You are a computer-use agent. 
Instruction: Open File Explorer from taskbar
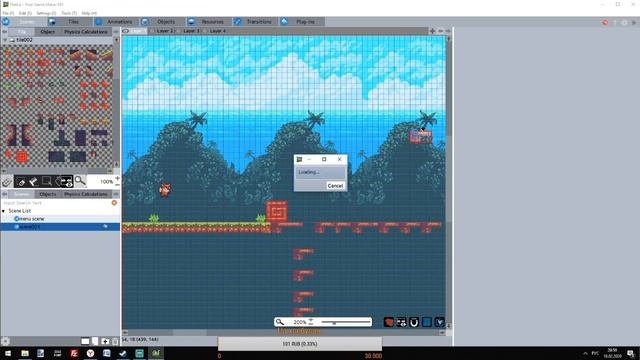25,353
